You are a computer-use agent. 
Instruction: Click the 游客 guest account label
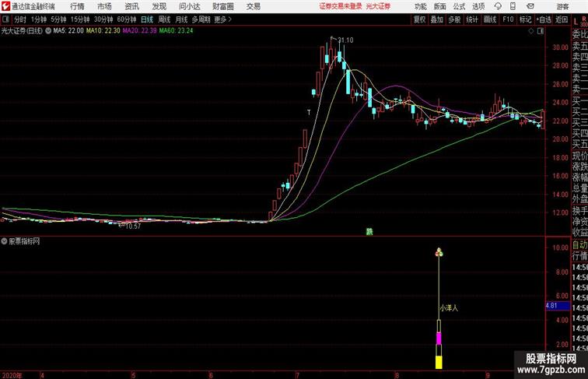[562, 6]
